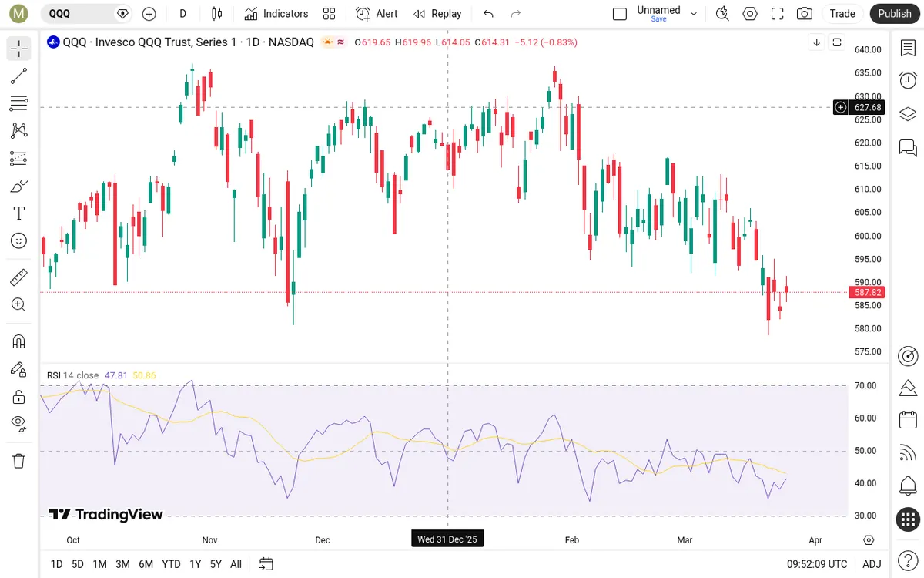
Task: Open the Fibonacci retracement tools
Action: 19,103
